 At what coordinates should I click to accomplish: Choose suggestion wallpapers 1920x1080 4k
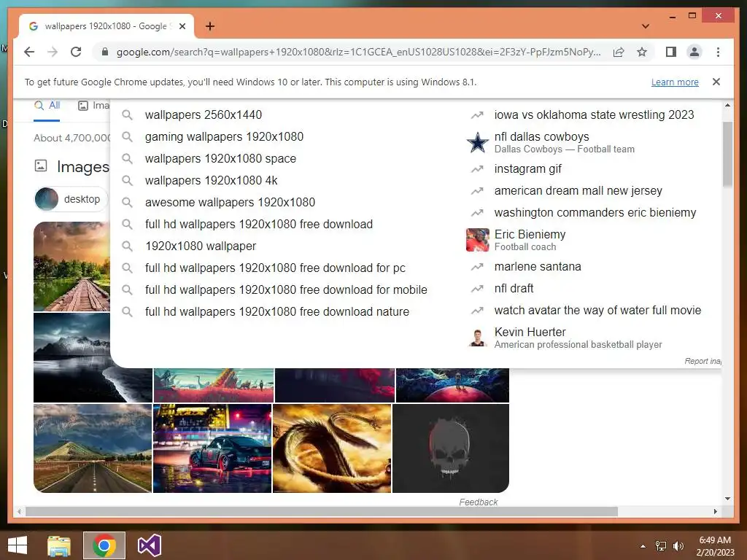point(211,181)
